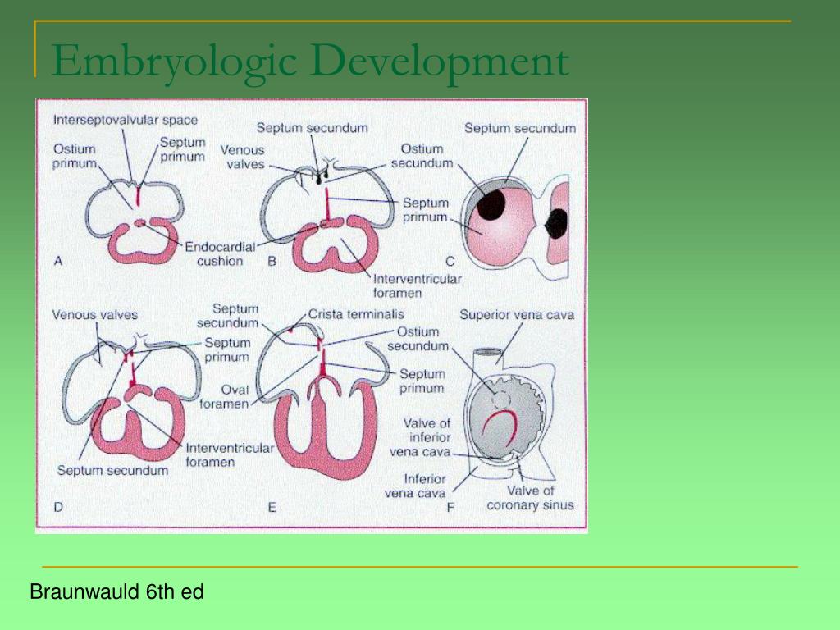Image resolution: width=840 pixels, height=630 pixels.
Task: Click the 'Oval foramen' label
Action: (225, 397)
